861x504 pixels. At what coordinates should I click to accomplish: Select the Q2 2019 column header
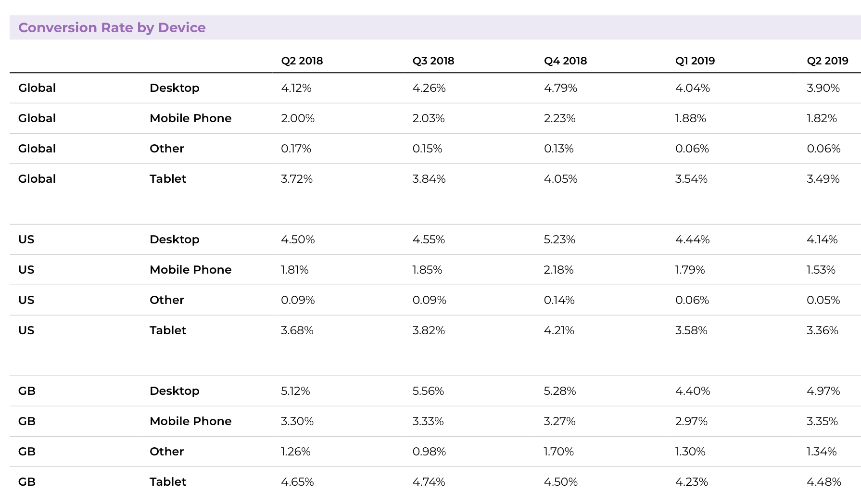tap(827, 61)
